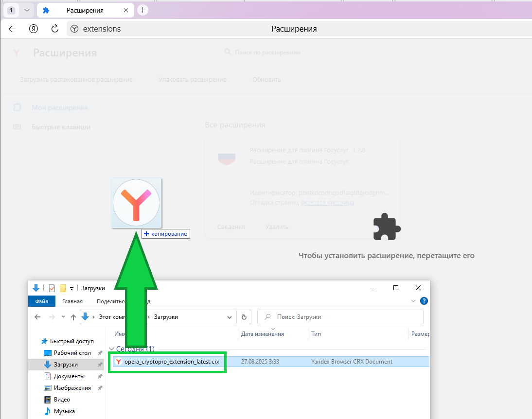Image resolution: width=532 pixels, height=419 pixels.
Task: Click the browser back arrow button
Action: [12, 29]
